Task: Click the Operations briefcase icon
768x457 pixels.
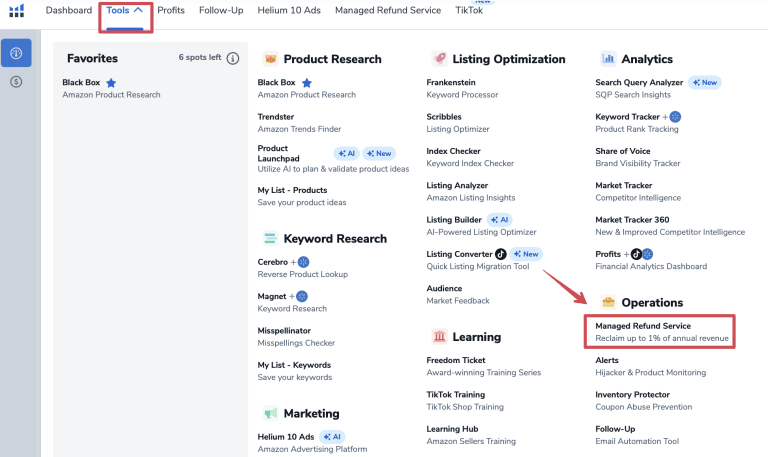Action: coord(608,302)
